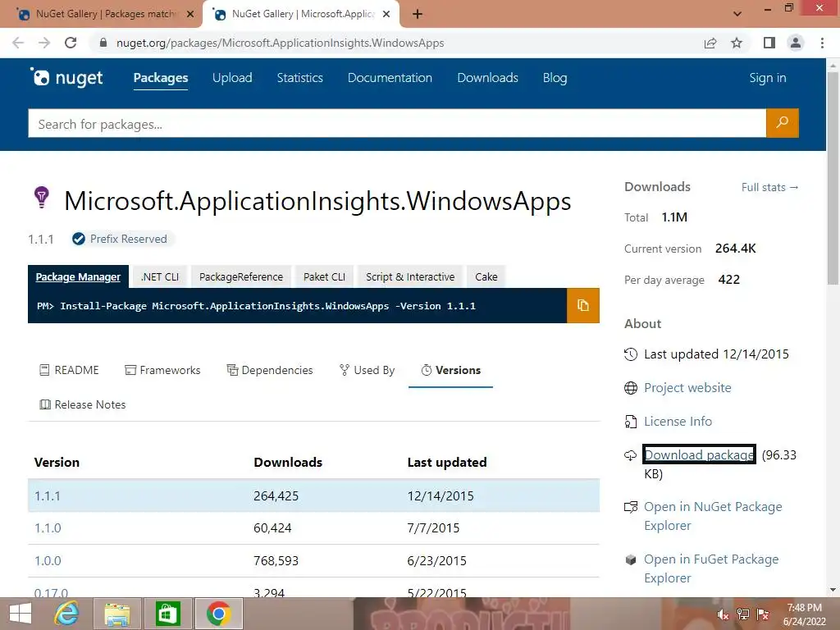Select the Script & Interactive tab
The width and height of the screenshot is (840, 630).
[410, 277]
